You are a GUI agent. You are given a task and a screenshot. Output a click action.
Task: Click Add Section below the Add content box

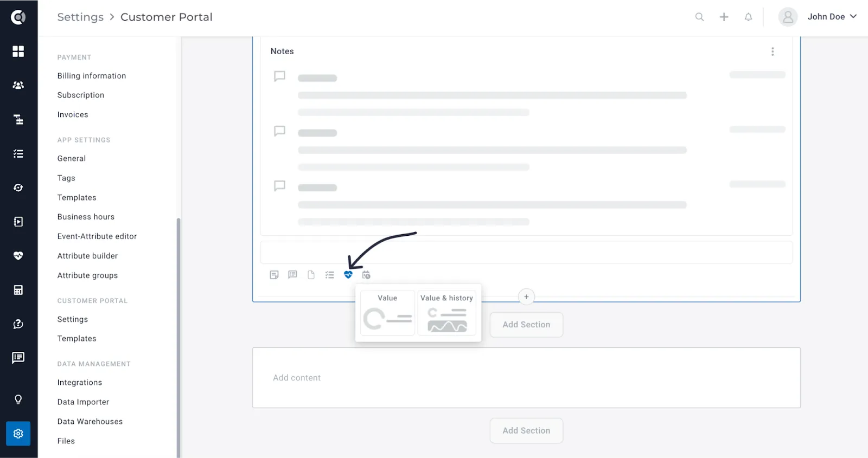(x=526, y=431)
